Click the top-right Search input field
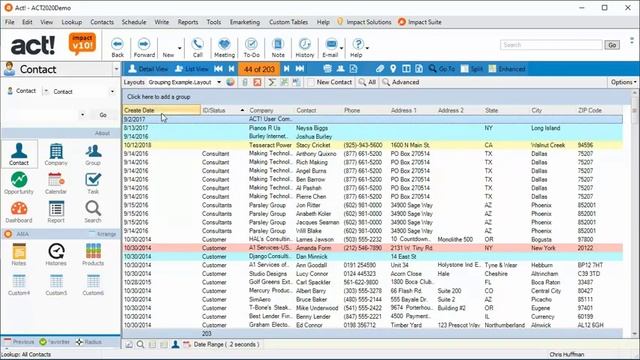This screenshot has height=360, width=640. (551, 44)
